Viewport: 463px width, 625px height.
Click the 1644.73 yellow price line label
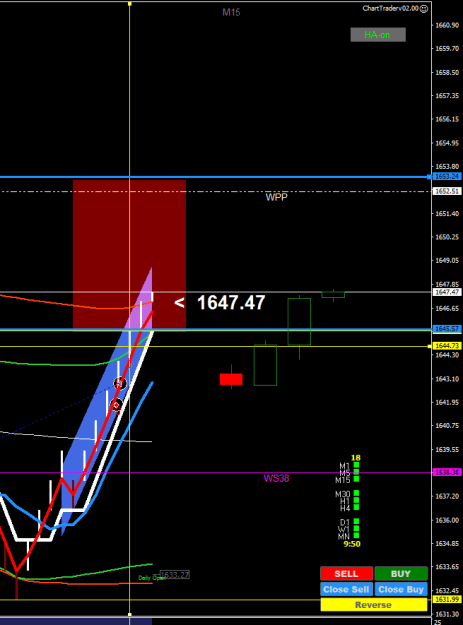tap(447, 346)
